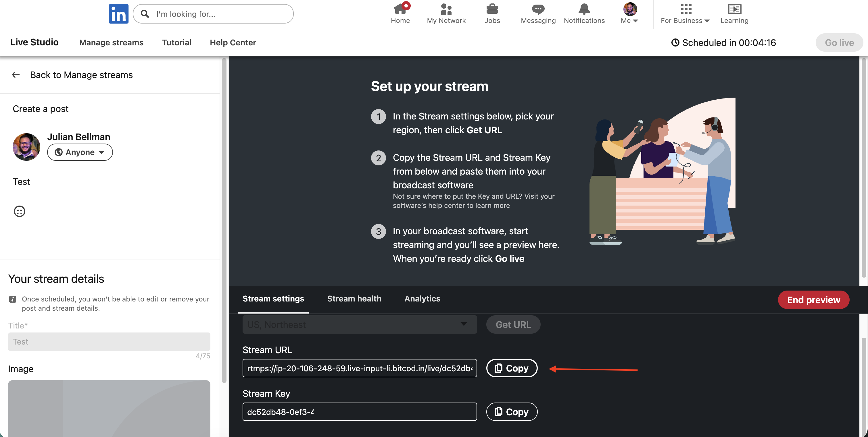This screenshot has height=437, width=868.
Task: Click the info icon in stream details
Action: tap(12, 299)
